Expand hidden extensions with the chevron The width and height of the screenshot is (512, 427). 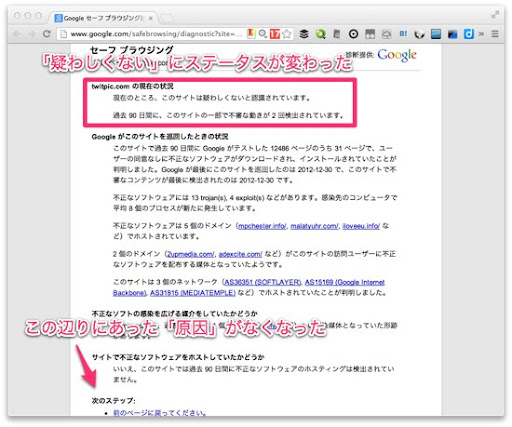(481, 34)
